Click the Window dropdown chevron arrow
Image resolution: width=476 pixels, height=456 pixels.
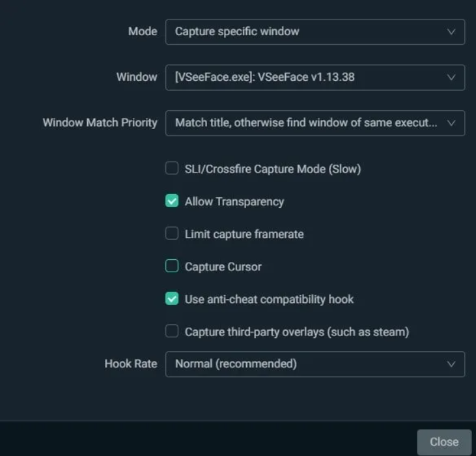pyautogui.click(x=451, y=78)
